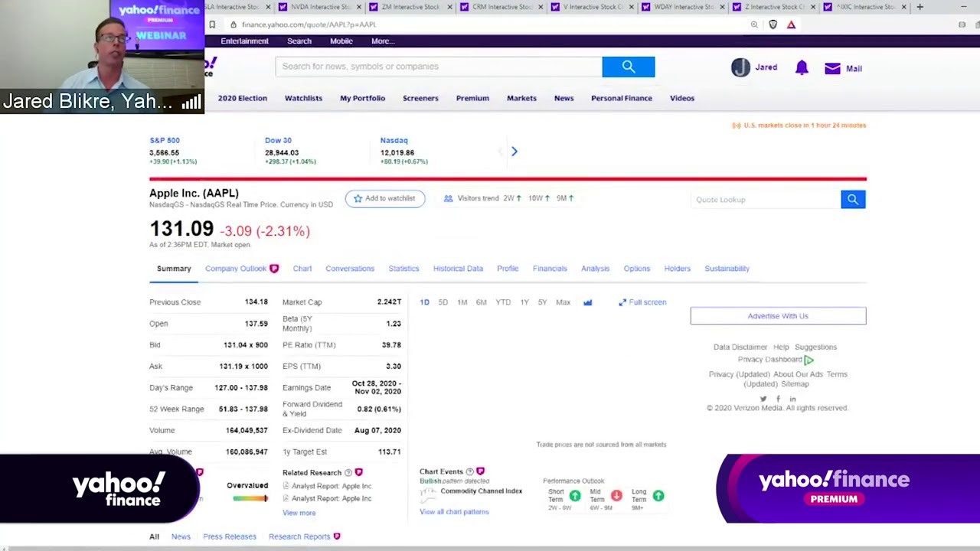Click the Twitter icon in footer
Image resolution: width=980 pixels, height=551 pixels.
click(763, 399)
